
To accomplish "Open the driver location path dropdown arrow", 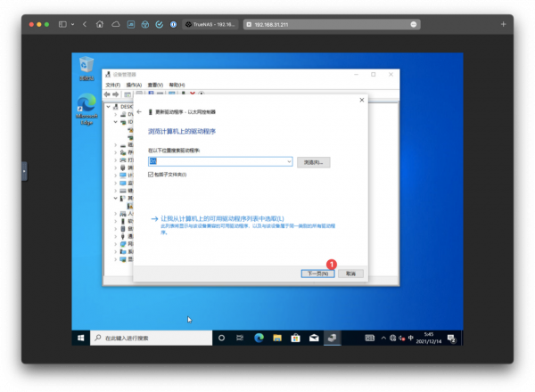I will 289,161.
